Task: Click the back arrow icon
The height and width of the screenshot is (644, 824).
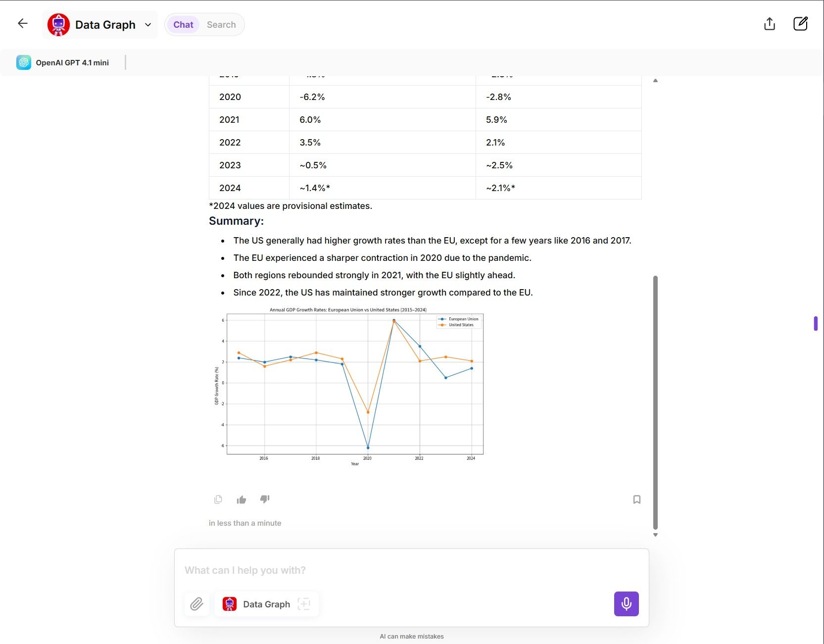Action: pos(22,23)
